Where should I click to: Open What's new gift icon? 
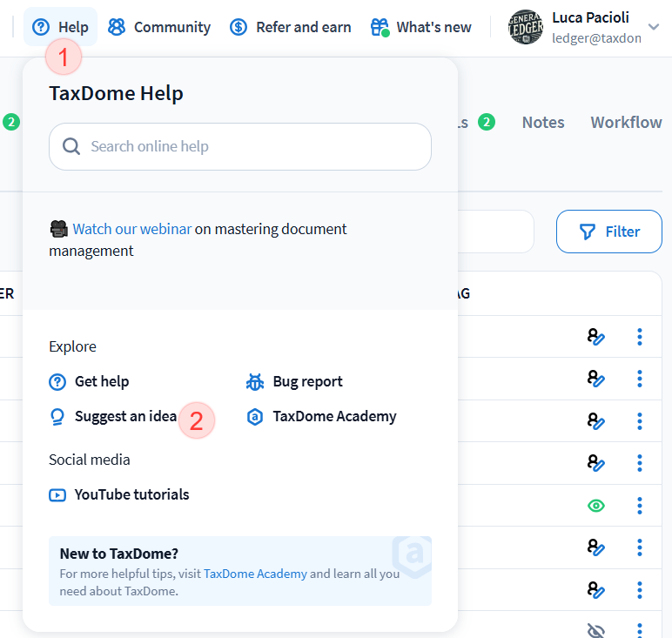pos(380,27)
